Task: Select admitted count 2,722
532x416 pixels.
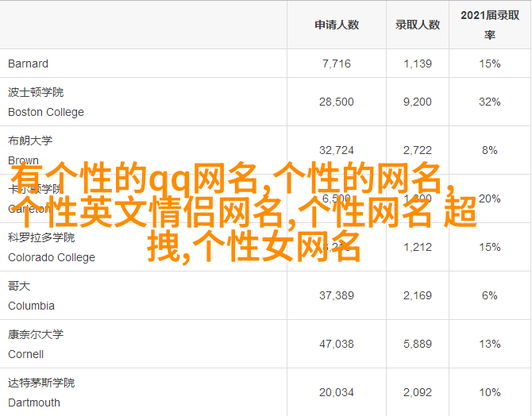Action: point(418,150)
